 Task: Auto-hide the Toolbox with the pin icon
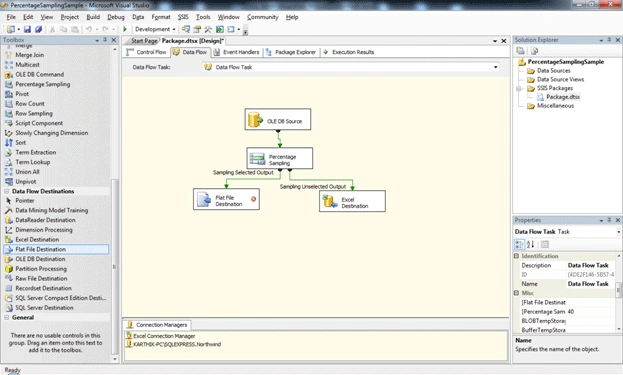click(x=105, y=40)
